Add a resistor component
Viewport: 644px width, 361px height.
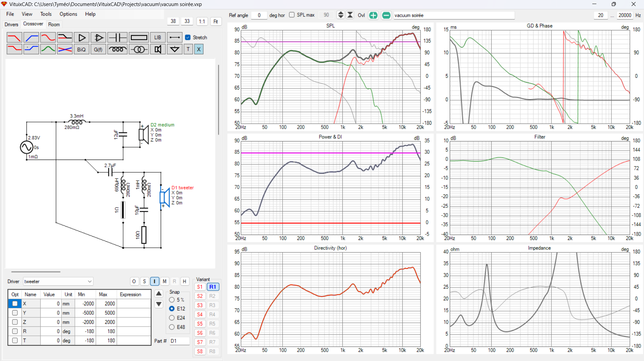139,38
